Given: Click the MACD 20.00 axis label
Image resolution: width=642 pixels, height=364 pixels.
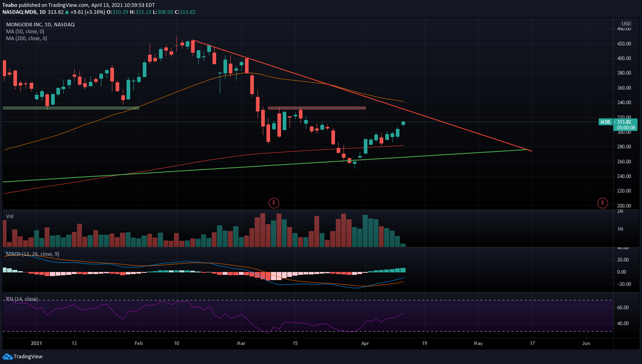Looking at the screenshot, I should pyautogui.click(x=623, y=260).
